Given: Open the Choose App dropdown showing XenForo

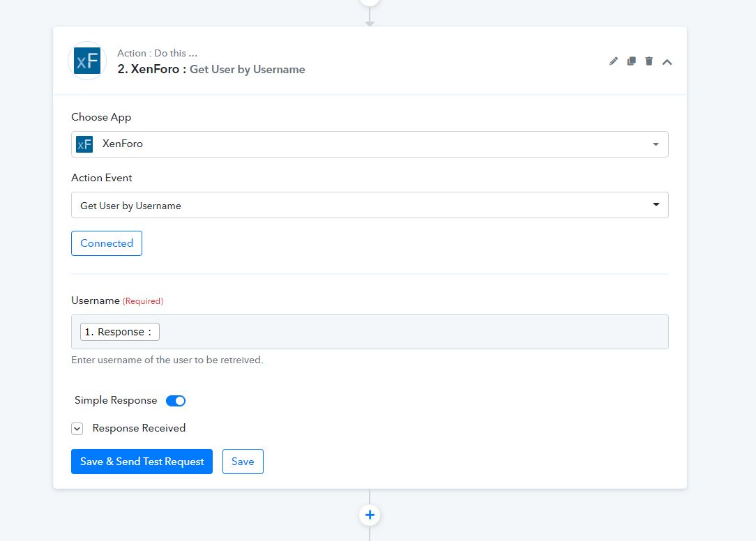Looking at the screenshot, I should (370, 144).
